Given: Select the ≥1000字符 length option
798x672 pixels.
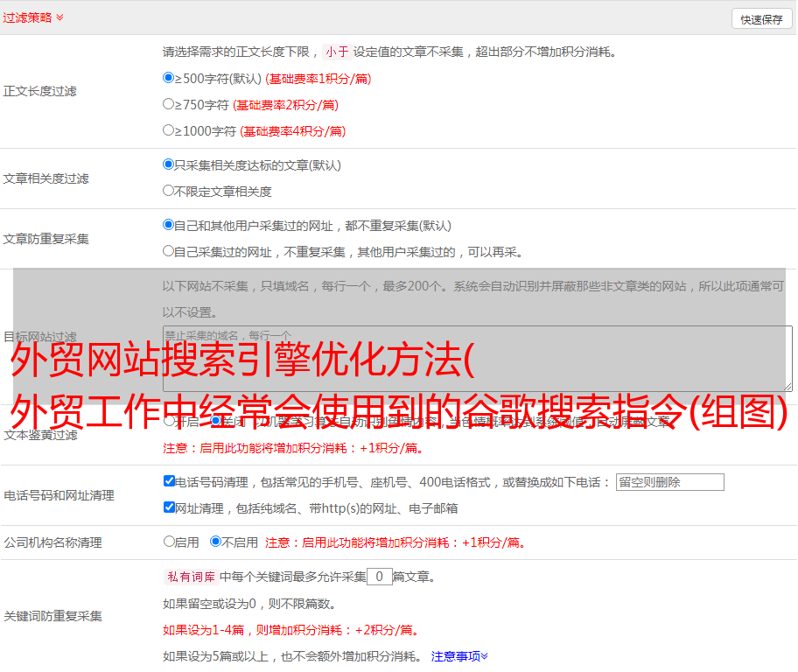Looking at the screenshot, I should click(169, 130).
